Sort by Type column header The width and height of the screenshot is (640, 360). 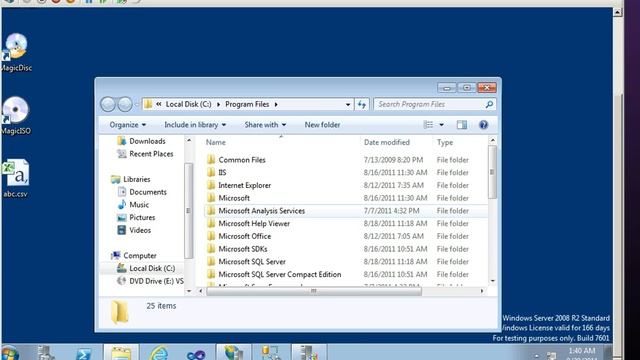click(445, 142)
